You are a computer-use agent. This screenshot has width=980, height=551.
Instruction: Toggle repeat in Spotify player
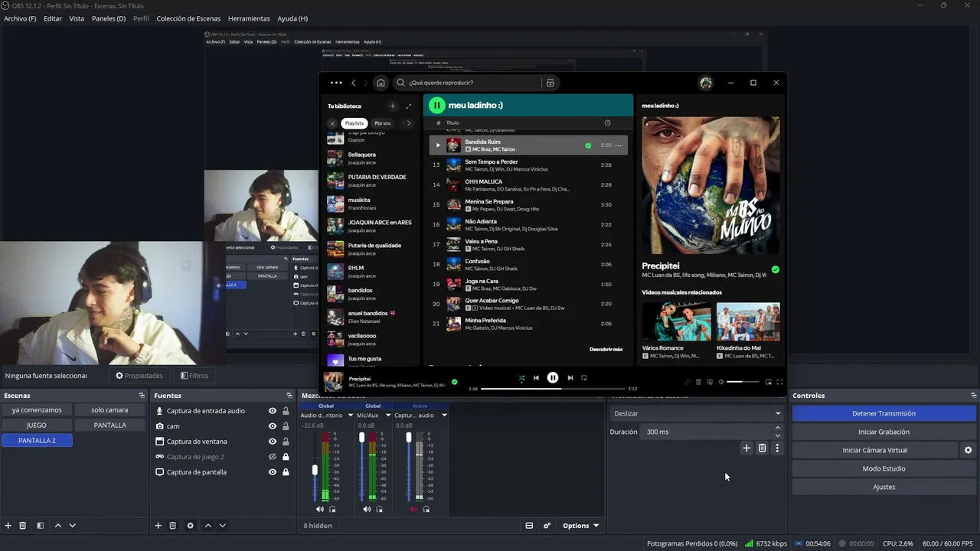click(x=584, y=378)
